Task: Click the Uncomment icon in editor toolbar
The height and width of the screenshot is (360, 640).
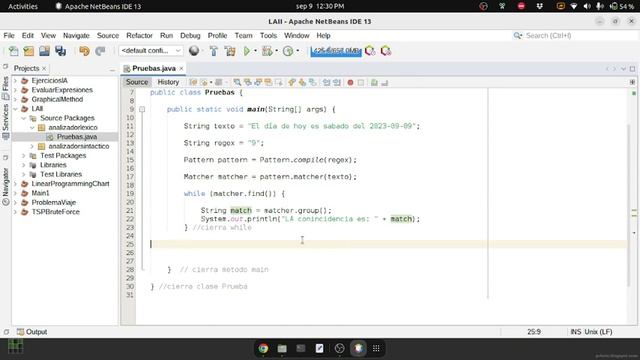Action: [x=384, y=82]
